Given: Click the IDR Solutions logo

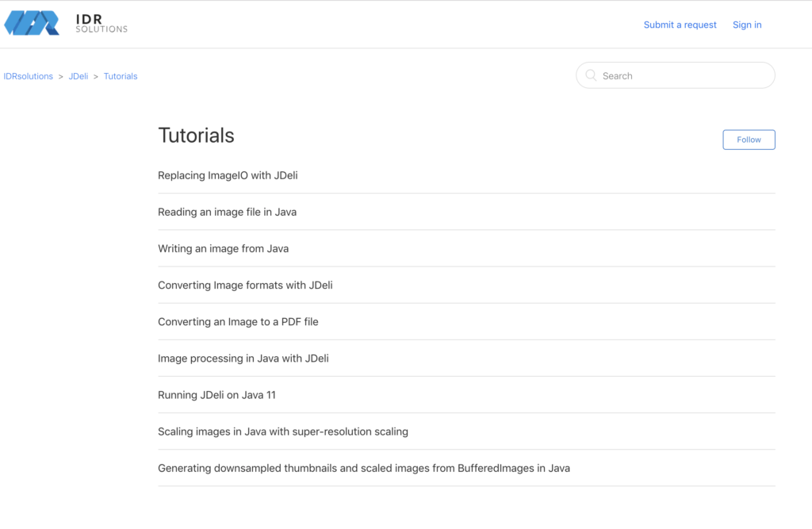Looking at the screenshot, I should coord(32,23).
